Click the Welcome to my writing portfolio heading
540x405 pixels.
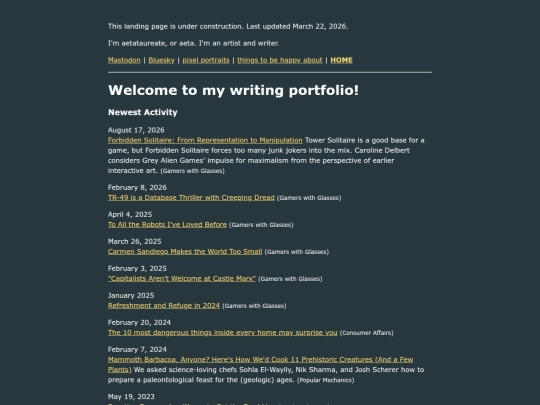233,90
